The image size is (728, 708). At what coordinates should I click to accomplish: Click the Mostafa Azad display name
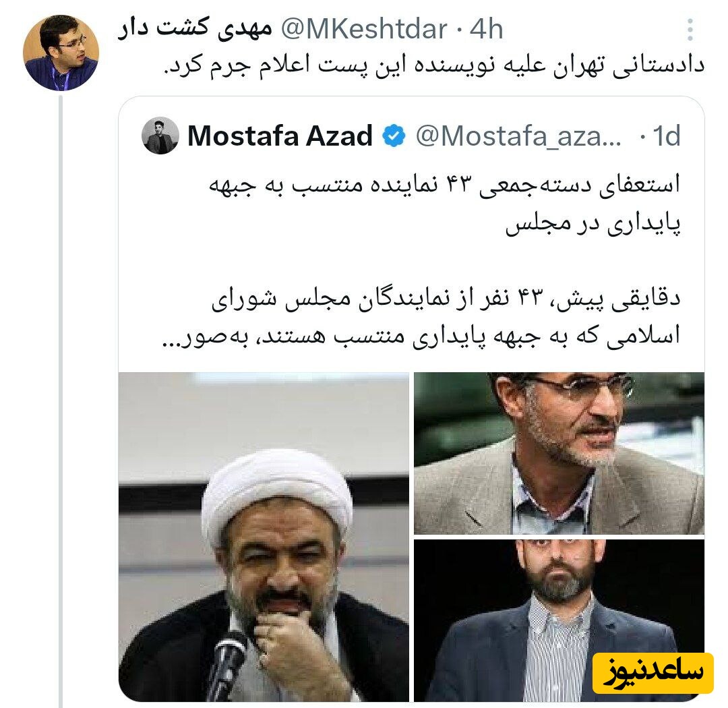tap(280, 136)
